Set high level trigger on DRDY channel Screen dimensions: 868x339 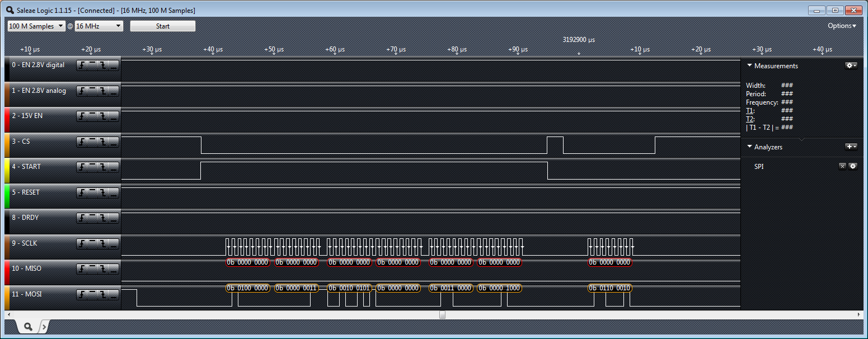click(92, 218)
